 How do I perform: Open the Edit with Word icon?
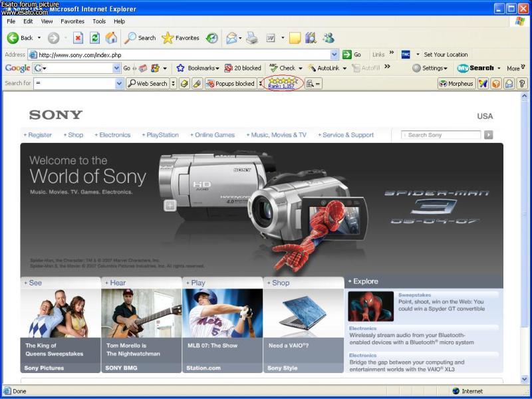pyautogui.click(x=271, y=38)
